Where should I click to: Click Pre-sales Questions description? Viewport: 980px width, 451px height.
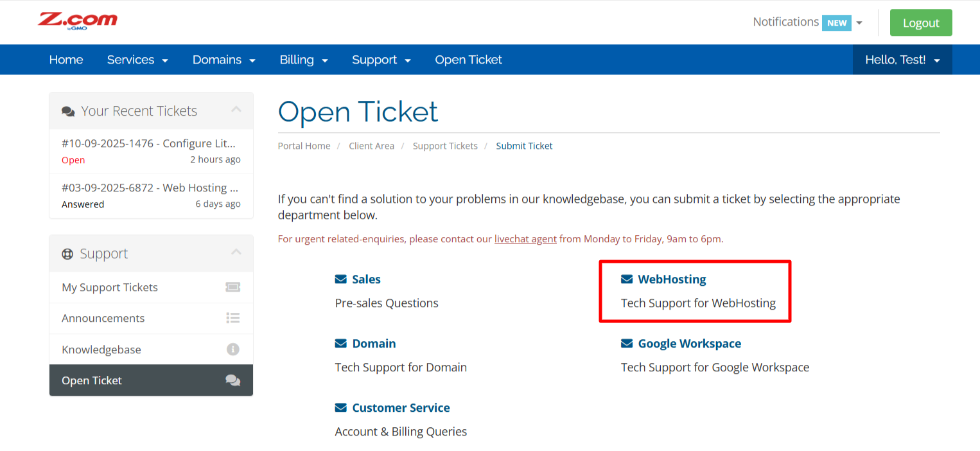pyautogui.click(x=387, y=303)
